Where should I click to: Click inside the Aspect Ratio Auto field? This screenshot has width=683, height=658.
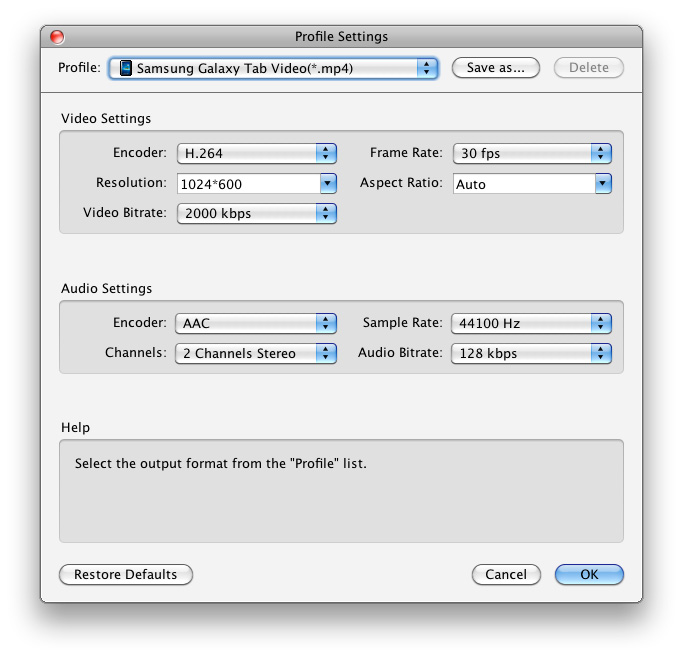click(524, 184)
